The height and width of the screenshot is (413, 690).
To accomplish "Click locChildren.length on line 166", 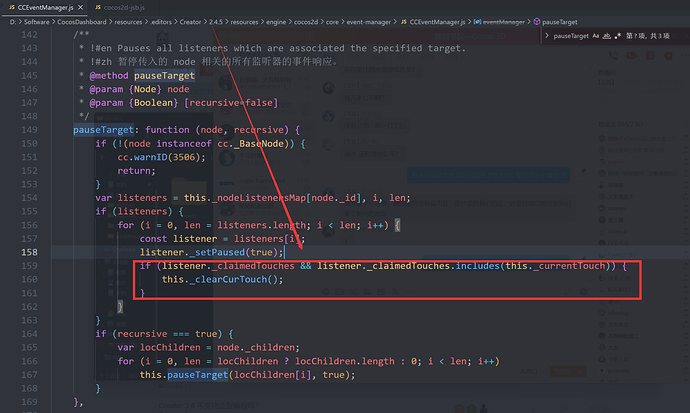I will pyautogui.click(x=345, y=361).
